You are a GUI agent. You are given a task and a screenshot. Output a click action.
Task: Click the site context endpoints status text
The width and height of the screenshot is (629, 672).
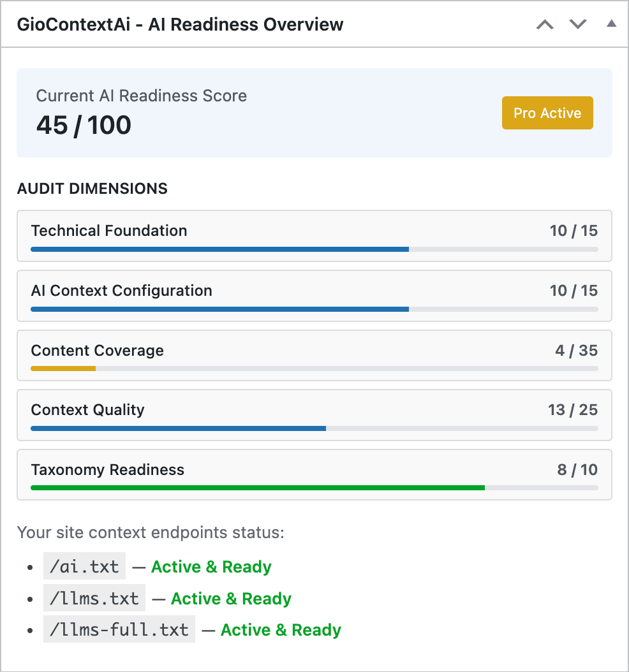coord(151,532)
